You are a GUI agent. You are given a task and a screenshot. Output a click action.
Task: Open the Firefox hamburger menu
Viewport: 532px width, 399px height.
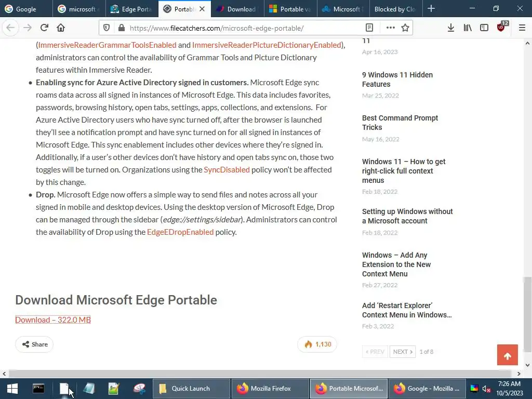click(x=522, y=28)
